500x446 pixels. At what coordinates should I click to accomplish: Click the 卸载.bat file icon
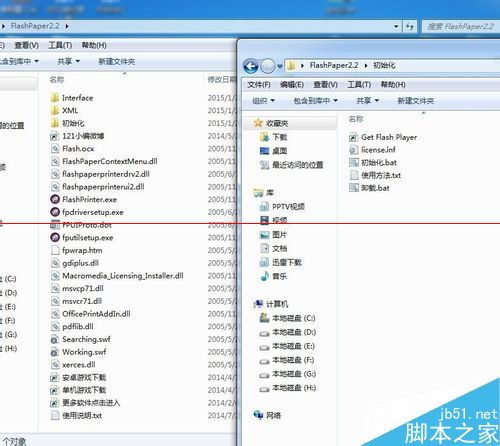[x=353, y=188]
